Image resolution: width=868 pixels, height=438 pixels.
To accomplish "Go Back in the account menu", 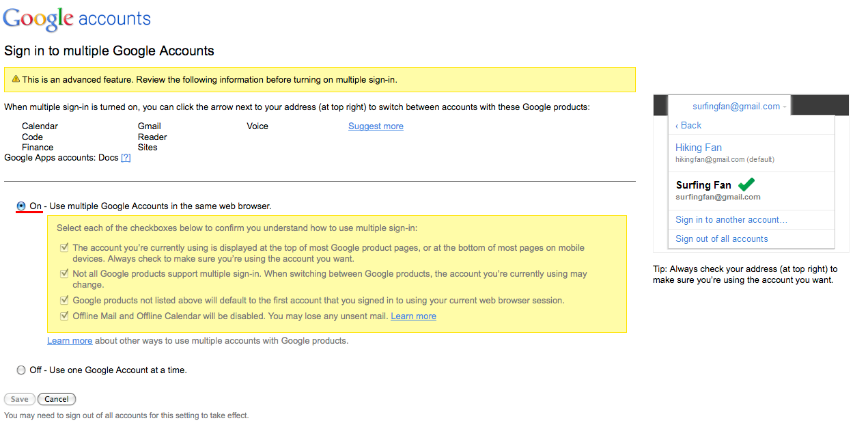I will click(688, 125).
